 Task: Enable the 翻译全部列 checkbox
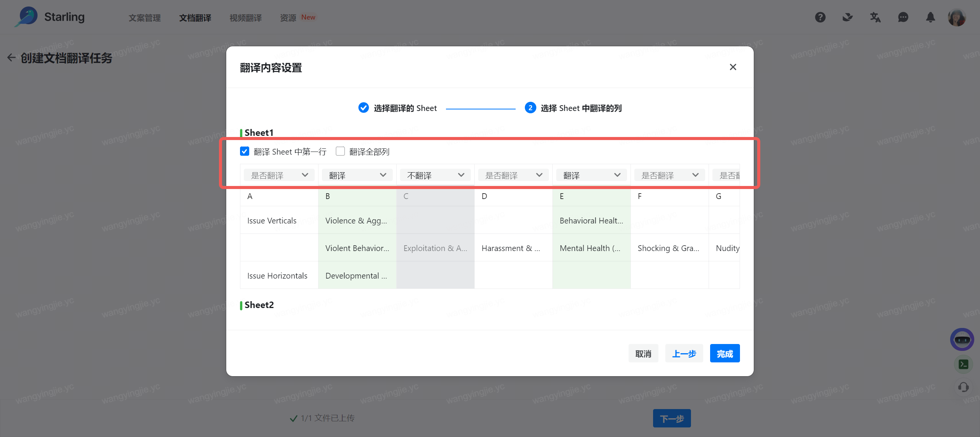pos(340,152)
